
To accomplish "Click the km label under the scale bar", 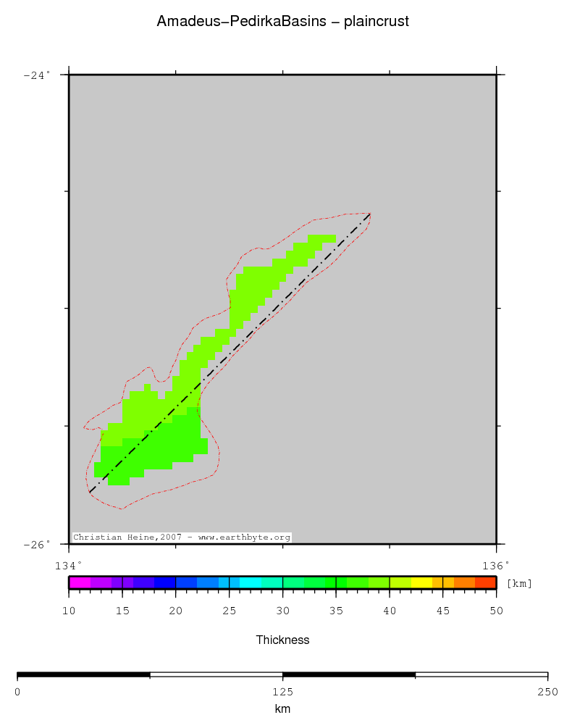I will pyautogui.click(x=282, y=709).
